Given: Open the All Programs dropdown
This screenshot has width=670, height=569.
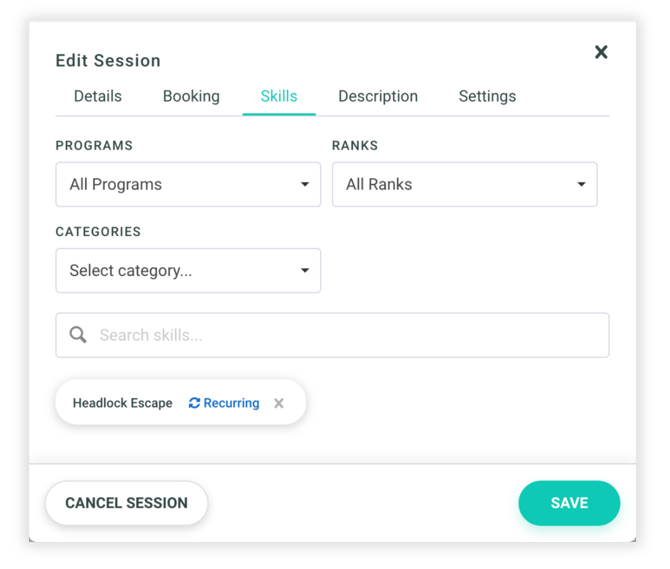Looking at the screenshot, I should [188, 185].
